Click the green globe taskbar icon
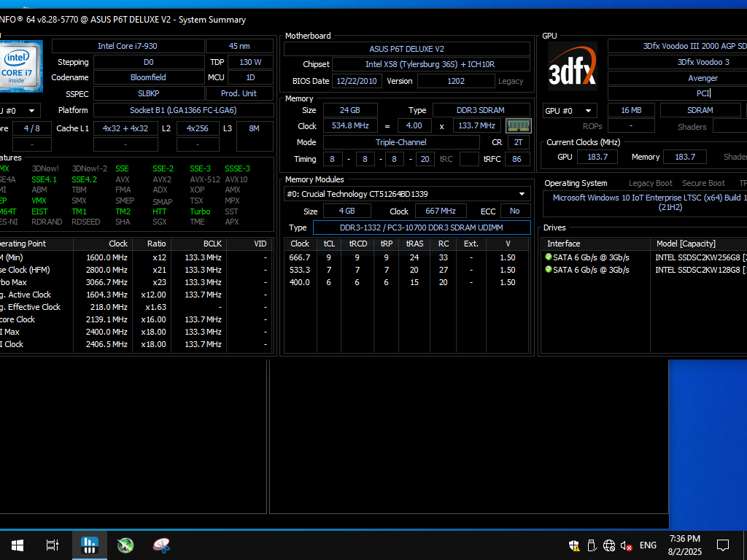The image size is (747, 560). (x=125, y=545)
